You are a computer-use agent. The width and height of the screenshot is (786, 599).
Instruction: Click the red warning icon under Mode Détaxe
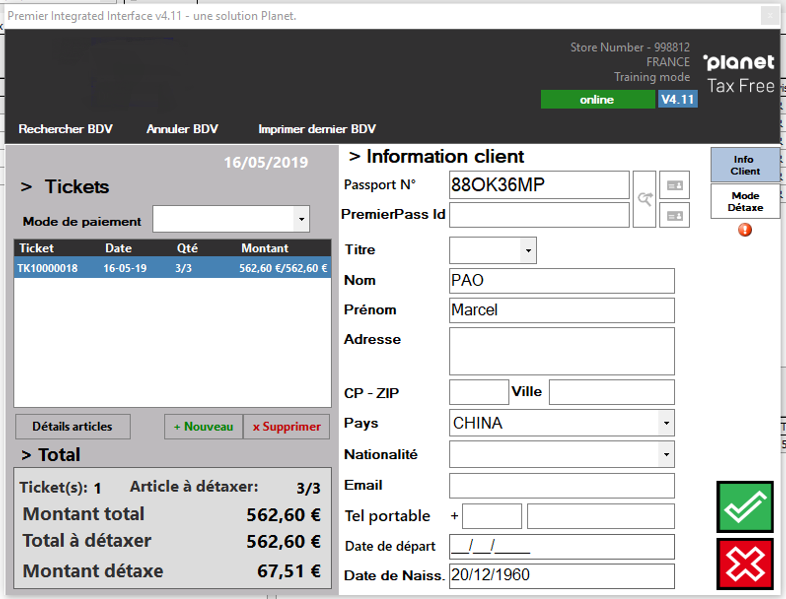[745, 230]
